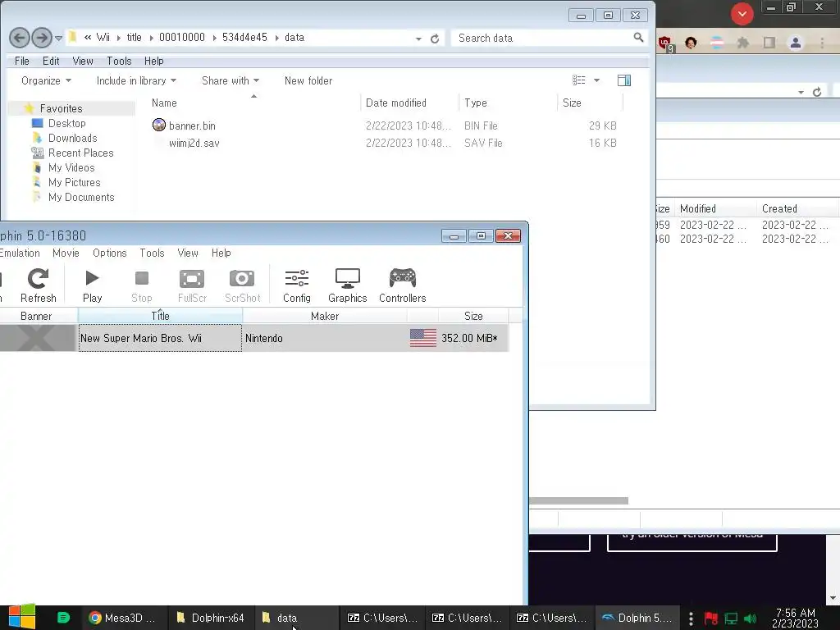Go forward in the Explorer window

pos(42,38)
